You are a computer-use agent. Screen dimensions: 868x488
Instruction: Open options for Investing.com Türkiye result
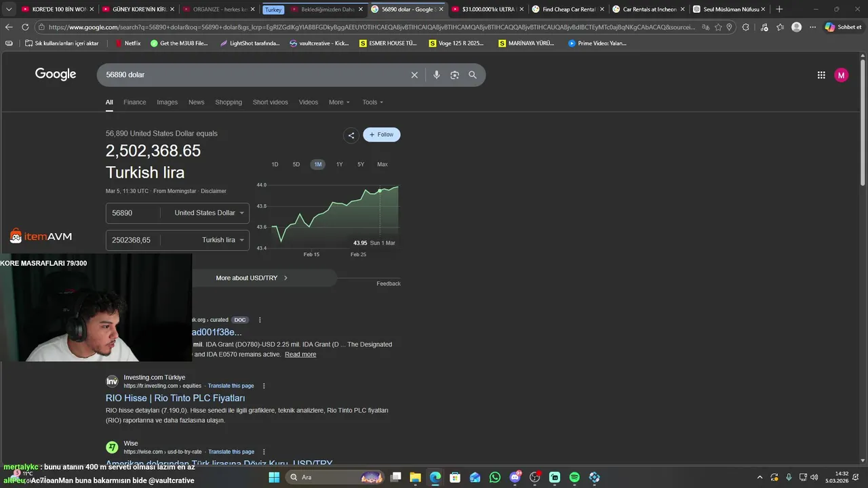tap(264, 386)
